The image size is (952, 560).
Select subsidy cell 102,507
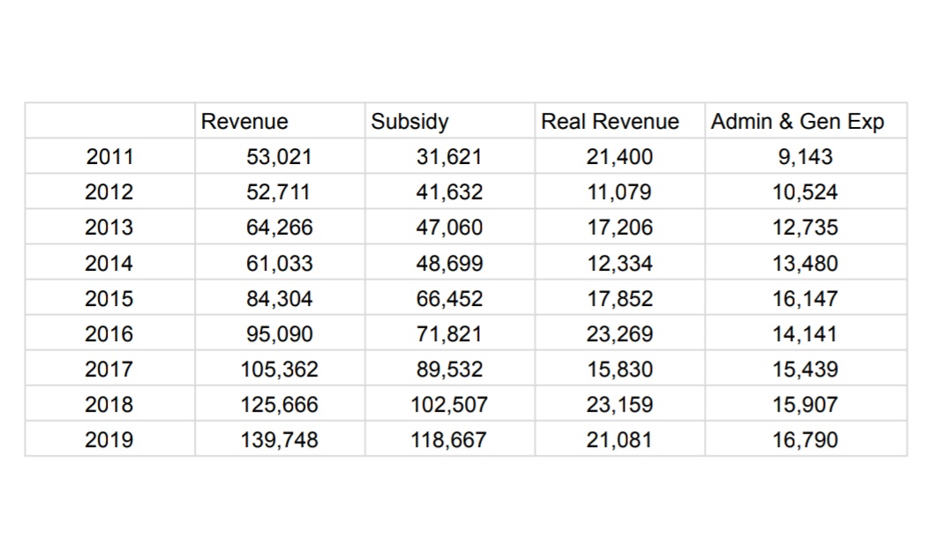pyautogui.click(x=449, y=404)
